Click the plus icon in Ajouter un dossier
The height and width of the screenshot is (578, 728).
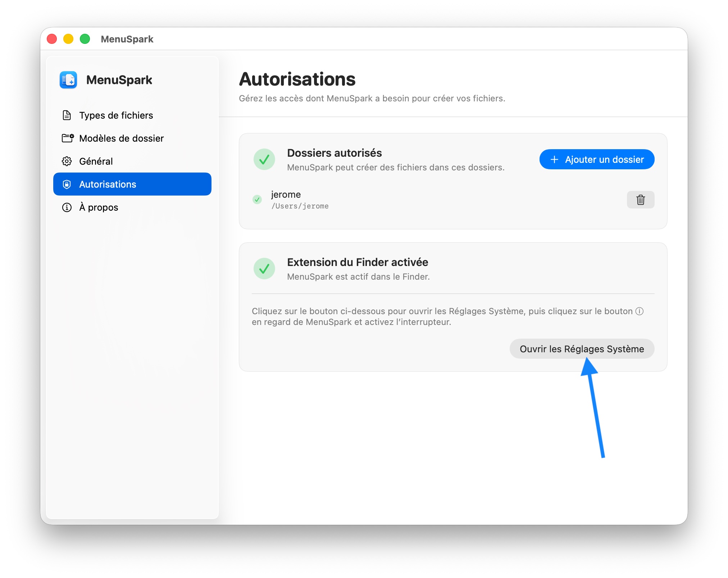point(555,159)
